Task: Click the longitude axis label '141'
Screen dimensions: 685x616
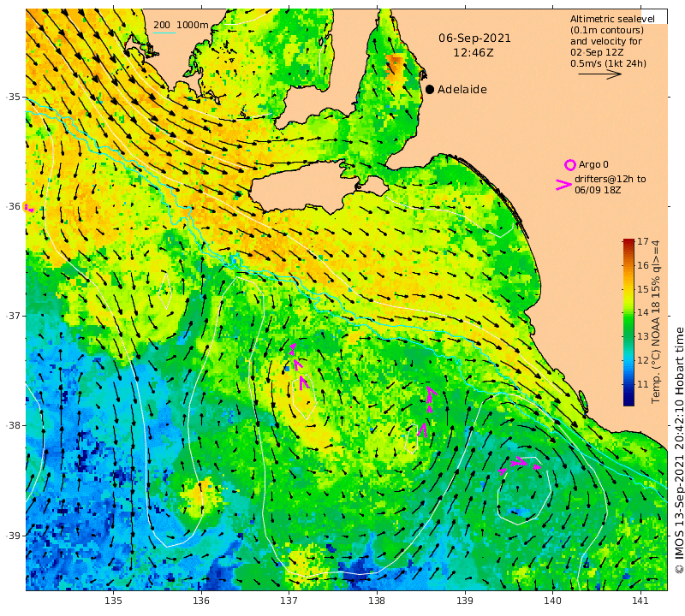Action: [640, 601]
